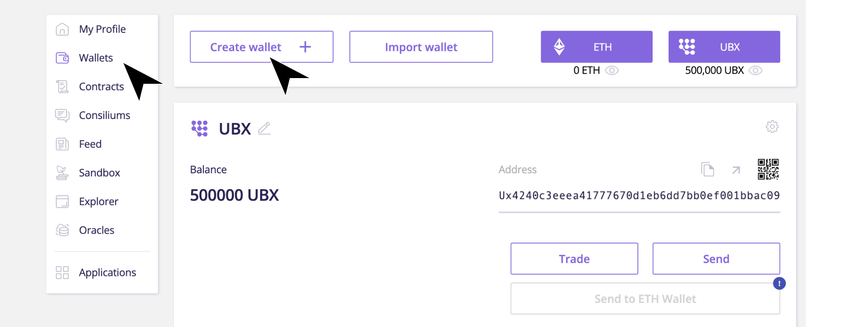This screenshot has height=327, width=868.
Task: Click the address input field
Action: pyautogui.click(x=639, y=195)
